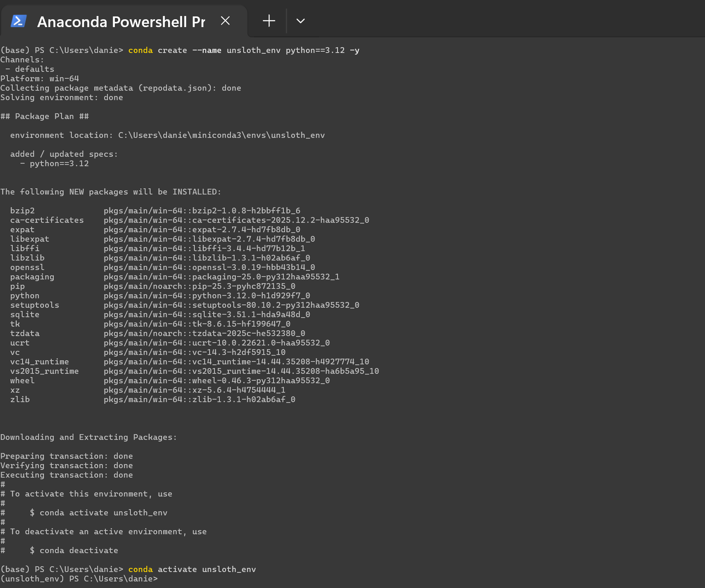Click the yellow conda in create command

click(140, 50)
